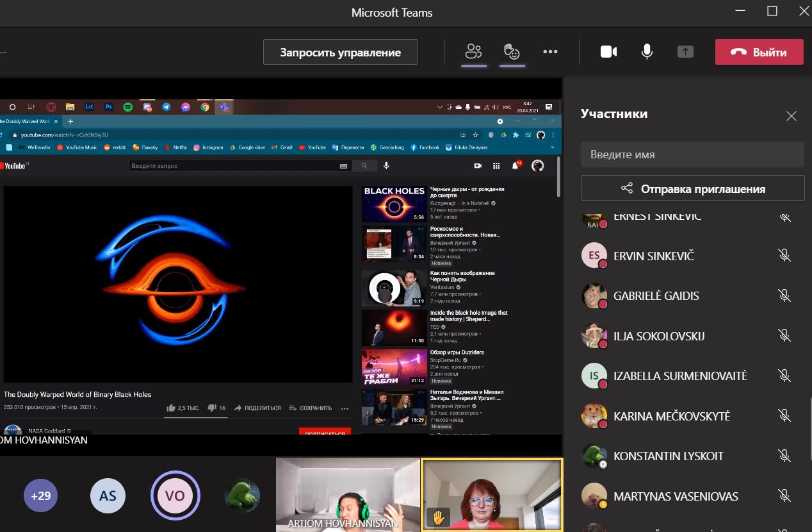Open the Gmail bookmark in shared browser

point(282,147)
